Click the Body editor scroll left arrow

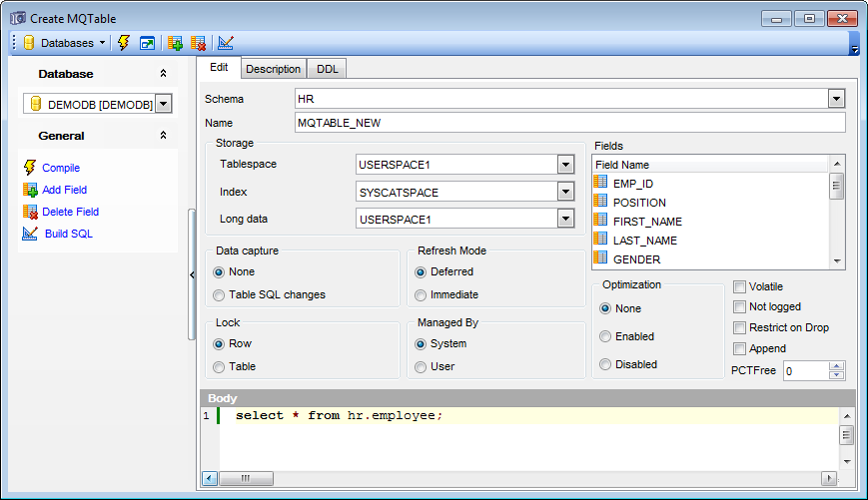pyautogui.click(x=210, y=478)
